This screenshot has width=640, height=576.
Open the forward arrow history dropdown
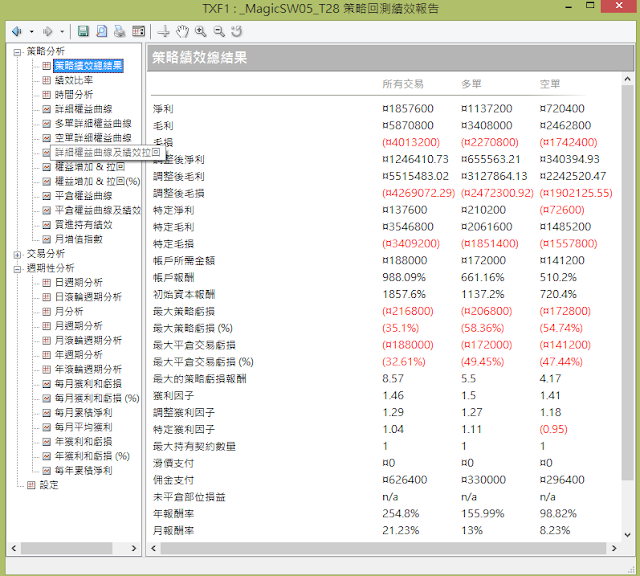coord(62,31)
